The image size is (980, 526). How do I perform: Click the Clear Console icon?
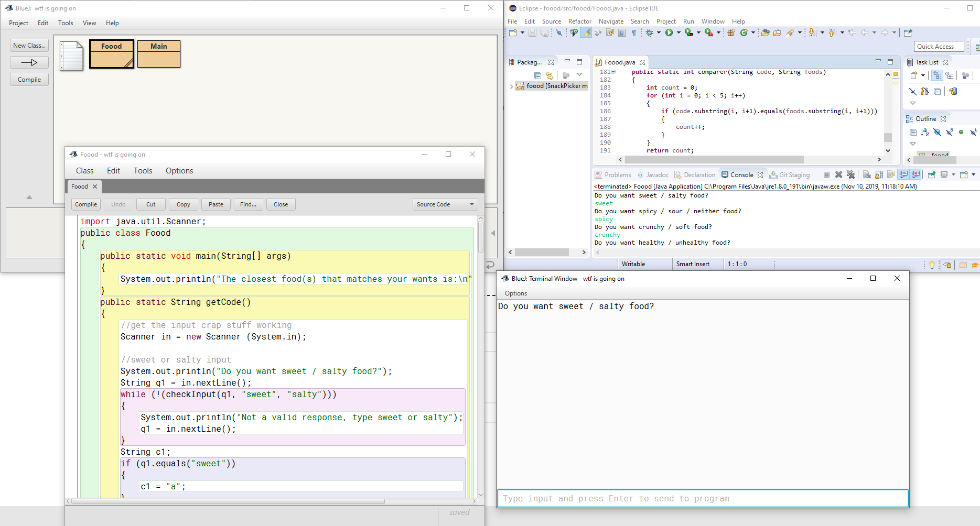pos(867,175)
